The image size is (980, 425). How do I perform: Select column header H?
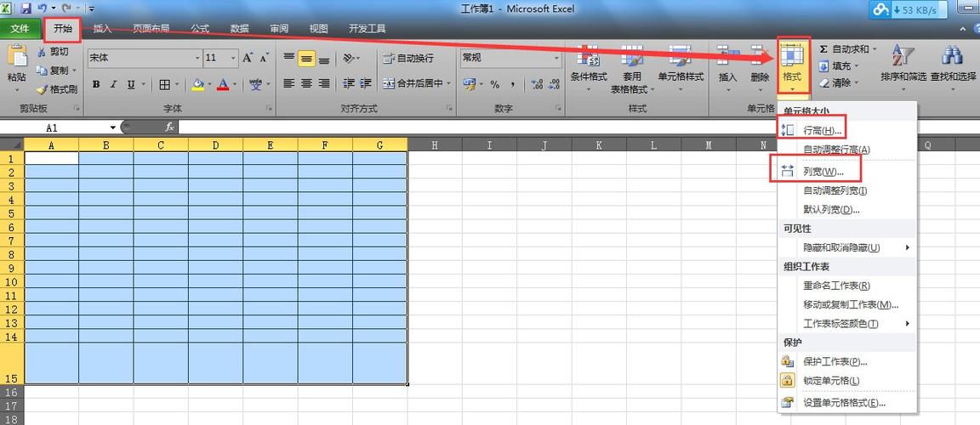point(435,144)
